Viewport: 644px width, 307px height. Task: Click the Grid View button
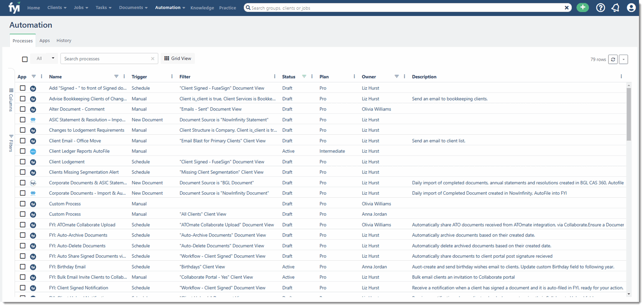coord(177,58)
